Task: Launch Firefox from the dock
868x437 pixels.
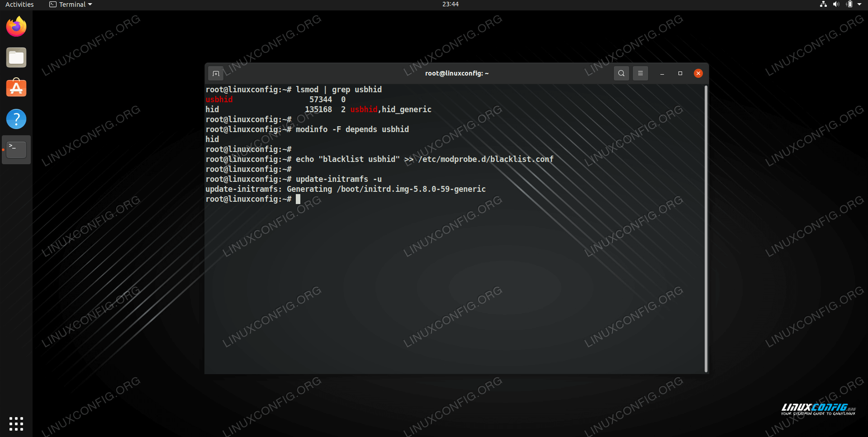Action: pos(16,27)
